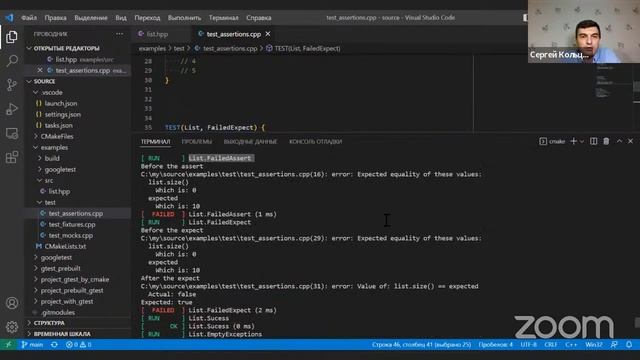Image resolution: width=640 pixels, height=360 pixels.
Task: Collapse the .vscode folder
Action: 52,92
